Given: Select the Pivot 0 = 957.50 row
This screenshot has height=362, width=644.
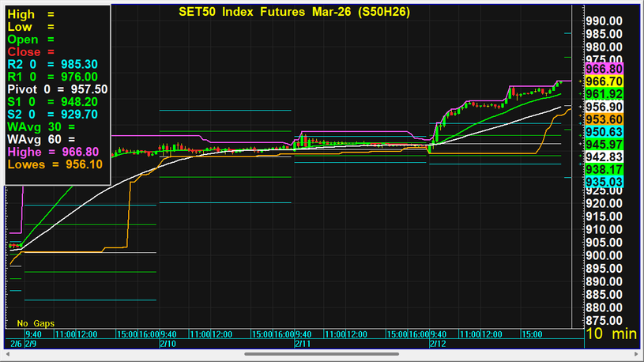Looking at the screenshot, I should 57,89.
